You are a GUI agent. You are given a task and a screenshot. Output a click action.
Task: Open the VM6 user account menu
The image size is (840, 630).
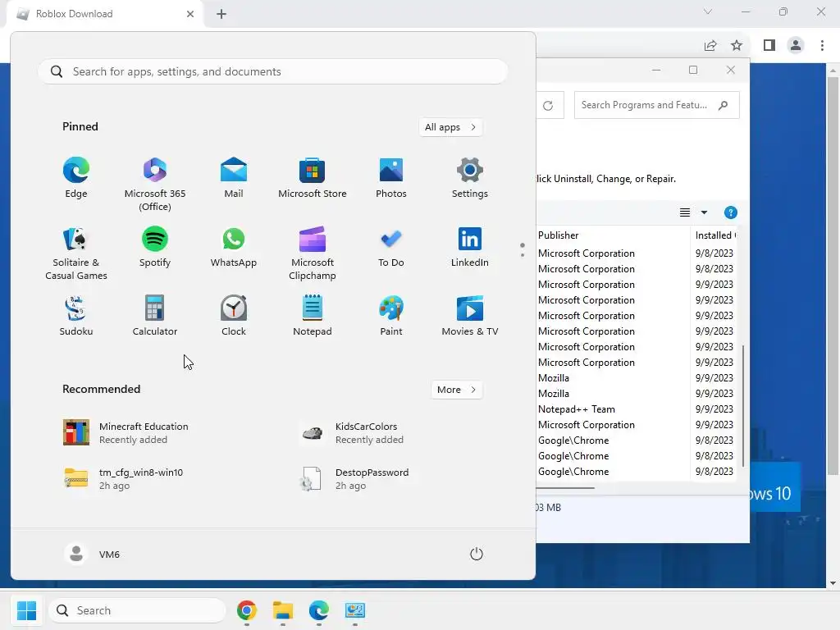click(x=92, y=554)
